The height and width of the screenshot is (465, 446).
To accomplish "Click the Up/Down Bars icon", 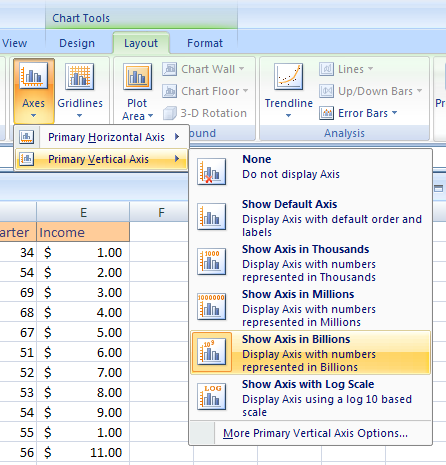I will pyautogui.click(x=326, y=91).
